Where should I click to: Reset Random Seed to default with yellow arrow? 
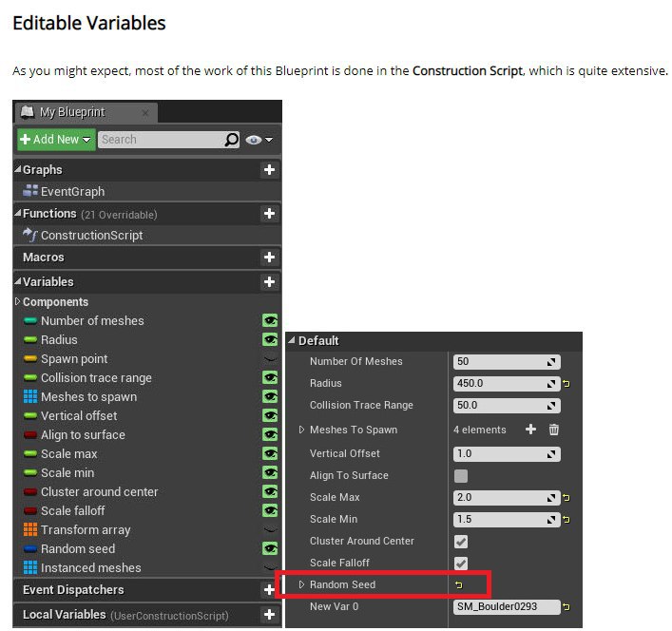[459, 584]
